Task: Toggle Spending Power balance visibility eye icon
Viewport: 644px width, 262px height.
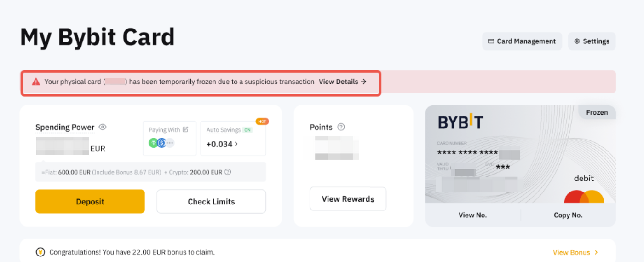Action: click(x=103, y=127)
